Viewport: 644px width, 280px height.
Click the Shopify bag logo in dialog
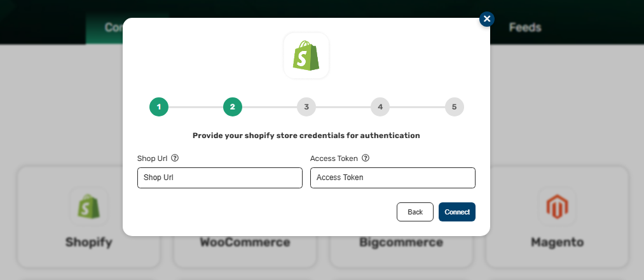306,55
